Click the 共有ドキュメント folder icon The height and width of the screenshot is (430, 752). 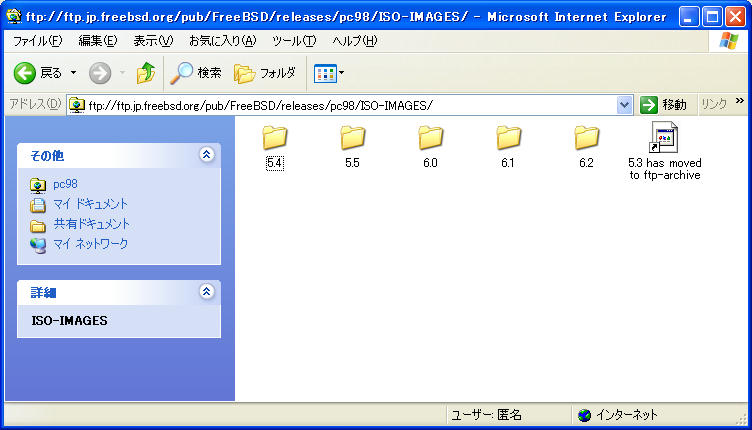38,225
